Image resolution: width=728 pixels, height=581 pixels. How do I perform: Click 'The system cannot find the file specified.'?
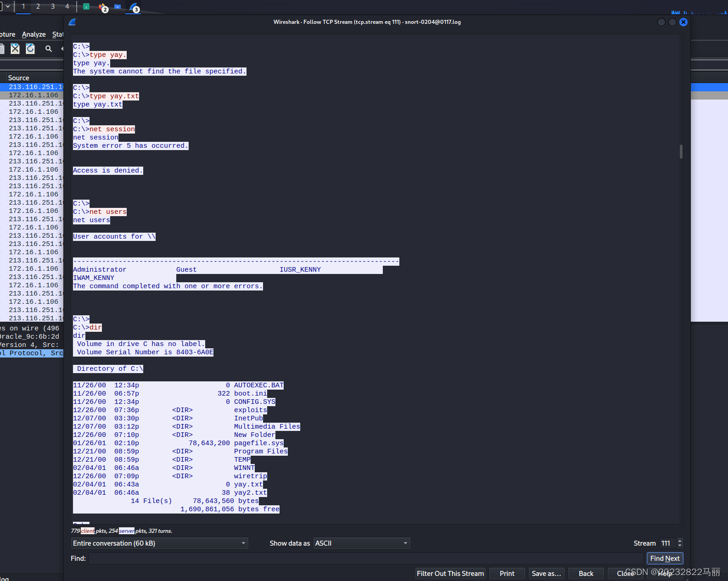point(160,72)
